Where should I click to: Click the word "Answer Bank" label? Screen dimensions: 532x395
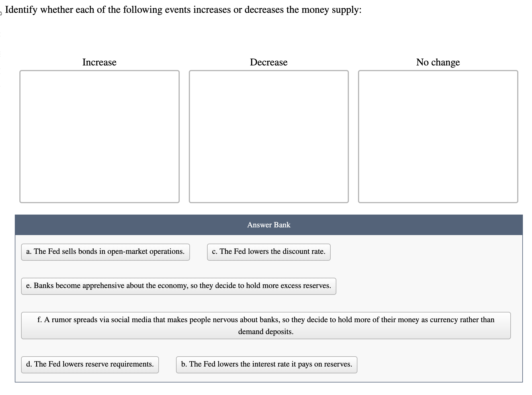(x=268, y=225)
